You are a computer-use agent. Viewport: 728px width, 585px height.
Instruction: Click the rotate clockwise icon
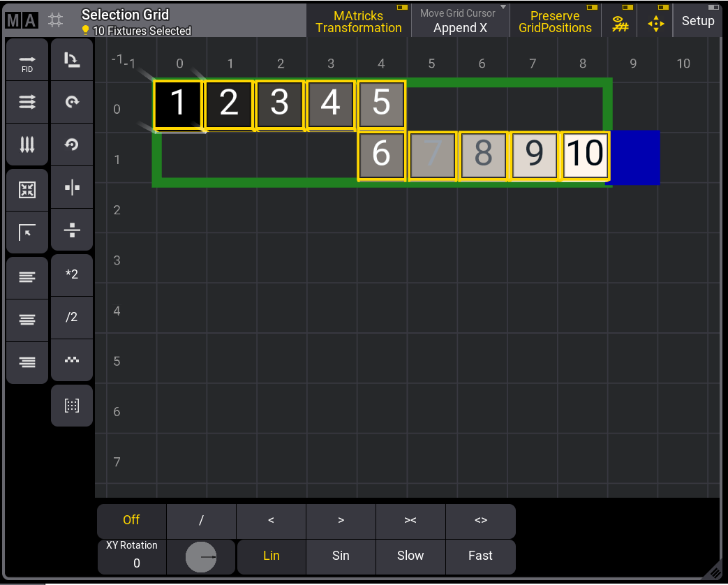(71, 102)
